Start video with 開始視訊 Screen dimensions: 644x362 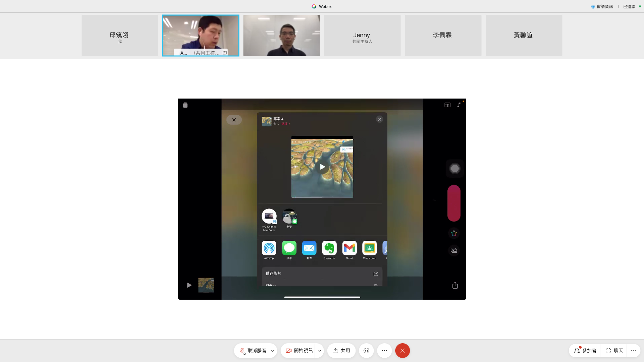(299, 351)
